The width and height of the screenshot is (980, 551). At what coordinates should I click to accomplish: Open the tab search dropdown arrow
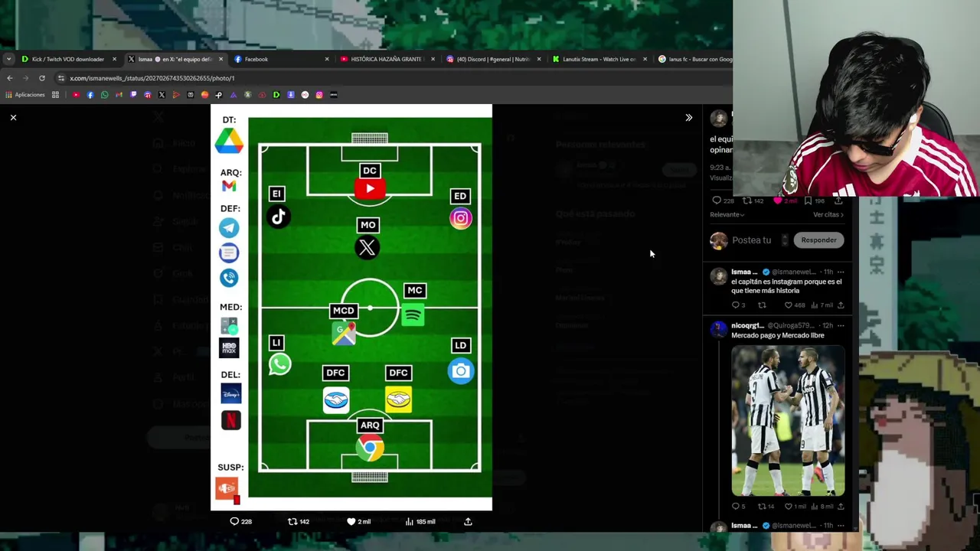coord(8,59)
